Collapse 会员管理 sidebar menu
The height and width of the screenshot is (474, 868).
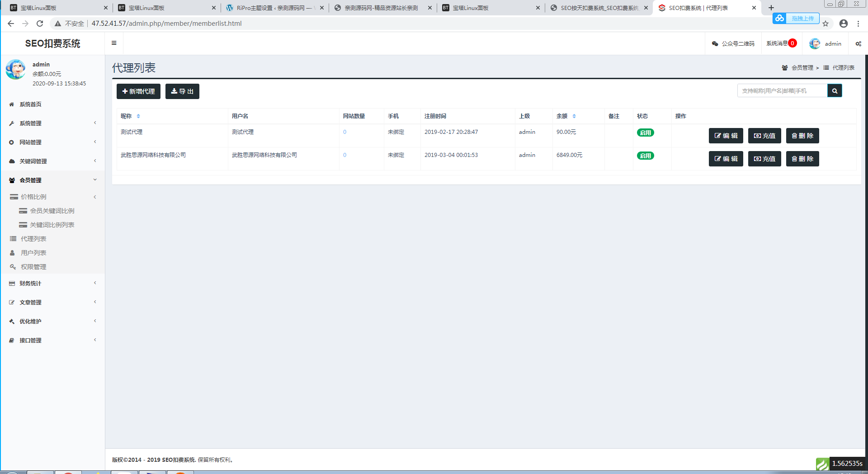pyautogui.click(x=52, y=180)
